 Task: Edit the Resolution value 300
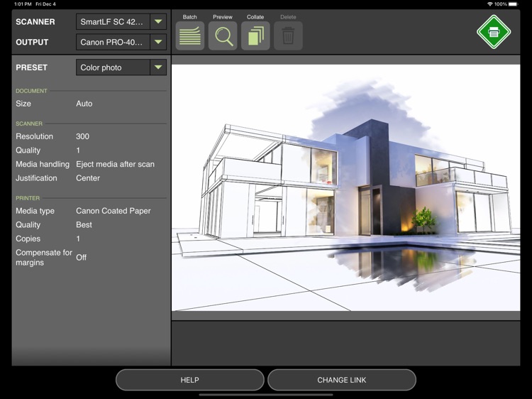[82, 136]
